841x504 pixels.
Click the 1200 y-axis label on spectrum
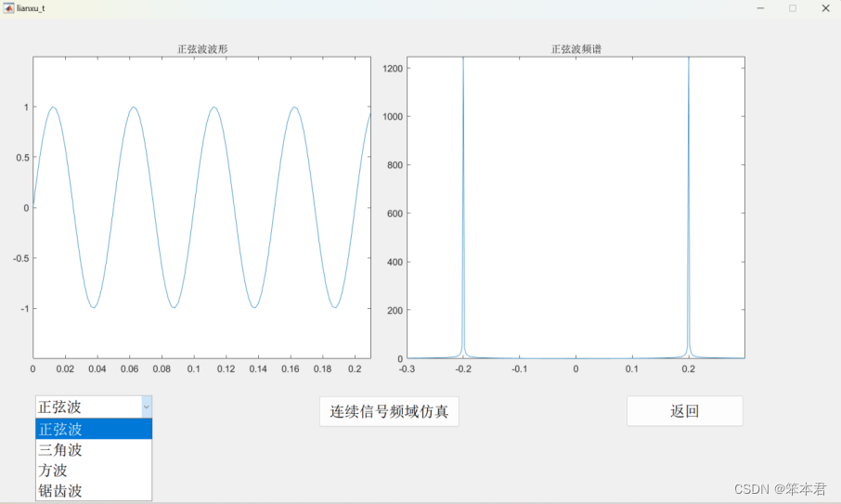tap(393, 69)
